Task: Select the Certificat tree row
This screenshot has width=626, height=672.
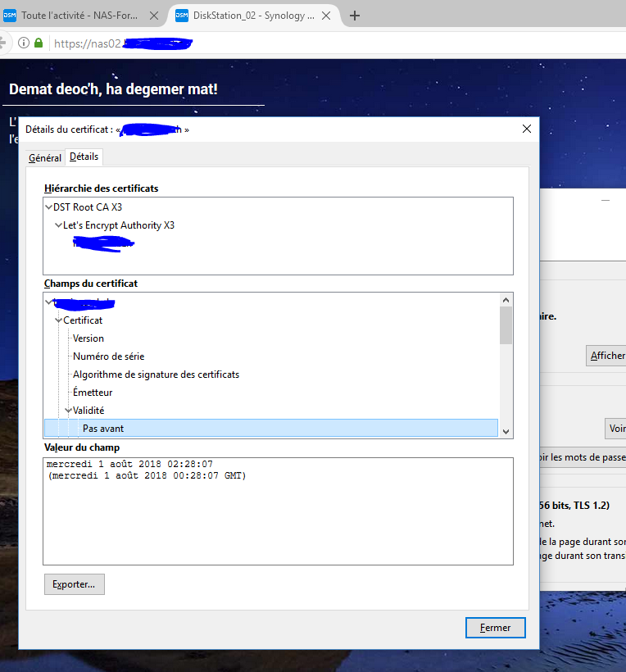Action: click(x=83, y=320)
